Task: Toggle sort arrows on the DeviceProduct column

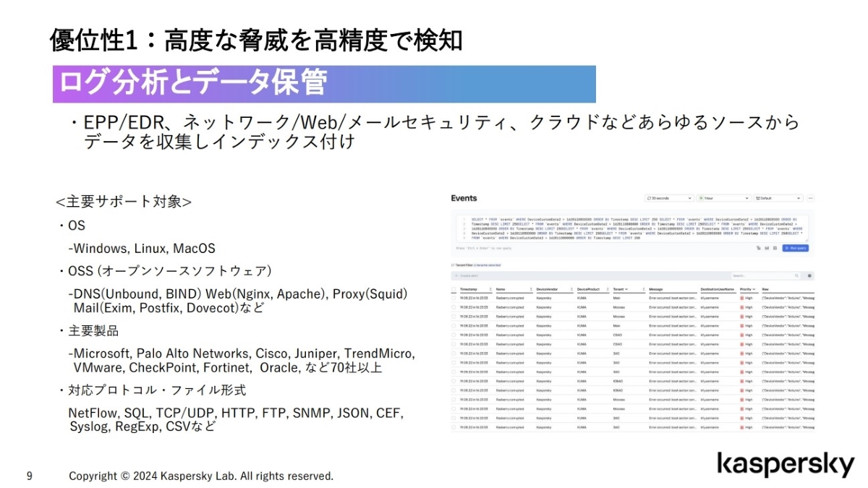Action: [x=608, y=289]
